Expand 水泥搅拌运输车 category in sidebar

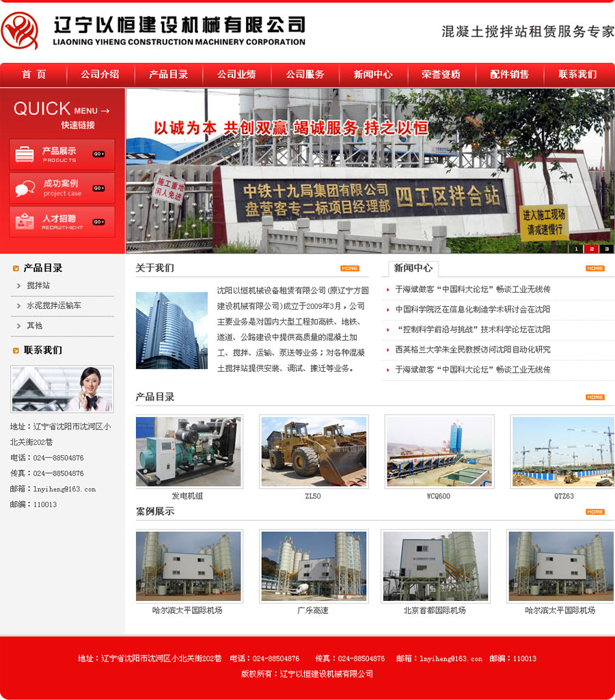pos(53,306)
